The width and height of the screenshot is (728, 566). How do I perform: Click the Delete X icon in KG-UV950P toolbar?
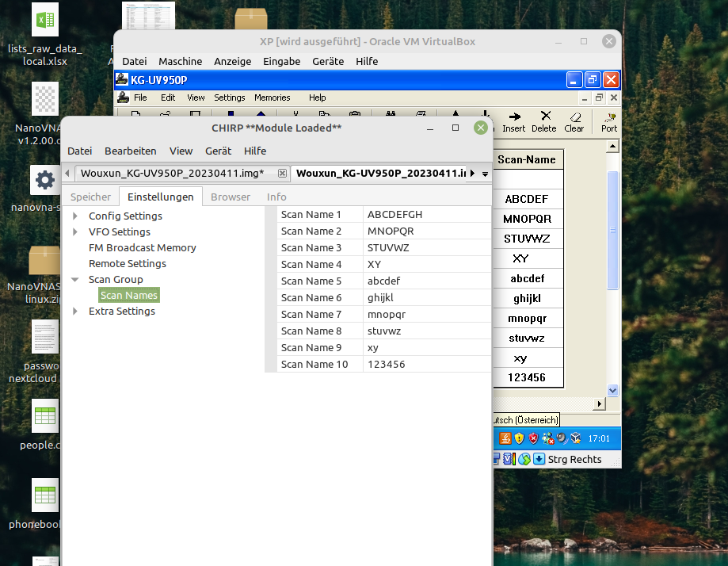pos(546,116)
